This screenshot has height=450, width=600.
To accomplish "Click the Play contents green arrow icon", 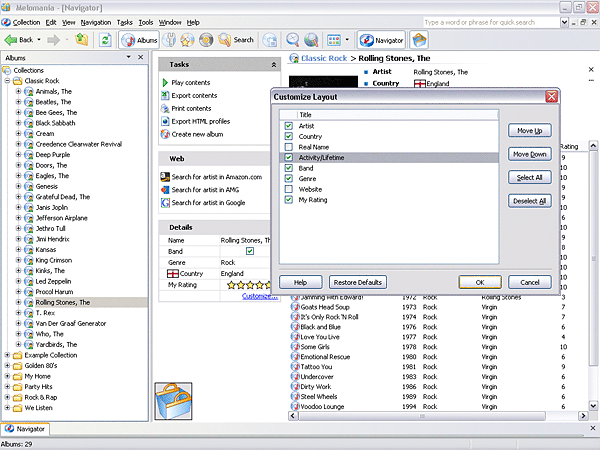I will click(165, 83).
